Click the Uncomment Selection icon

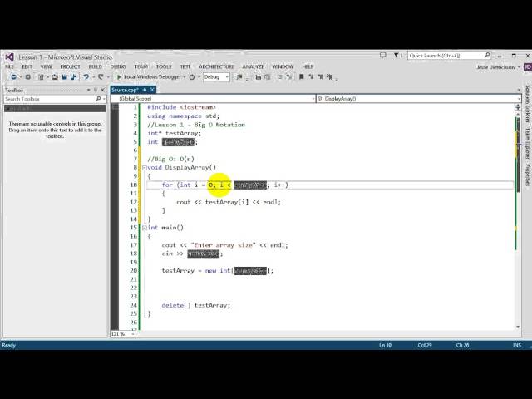point(289,77)
